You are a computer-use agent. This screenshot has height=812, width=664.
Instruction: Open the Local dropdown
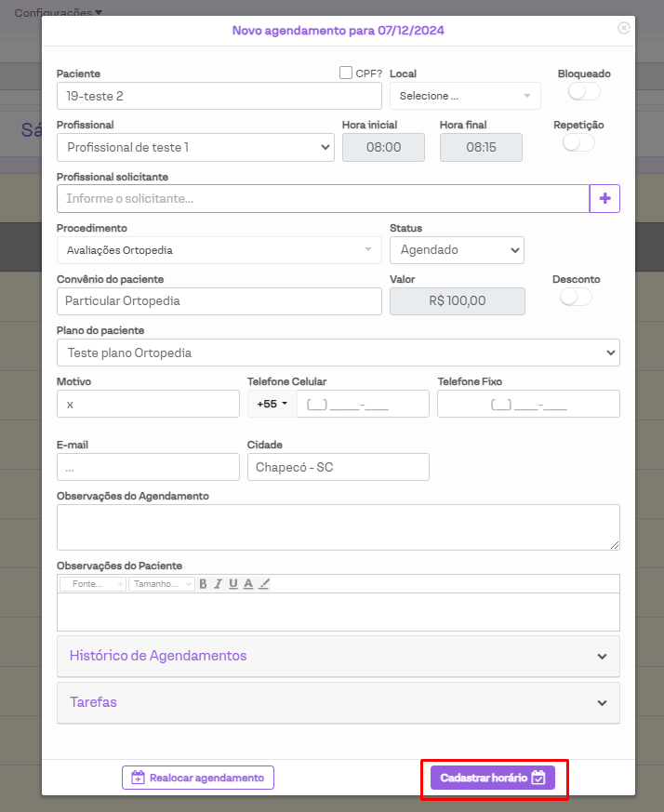pyautogui.click(x=465, y=96)
